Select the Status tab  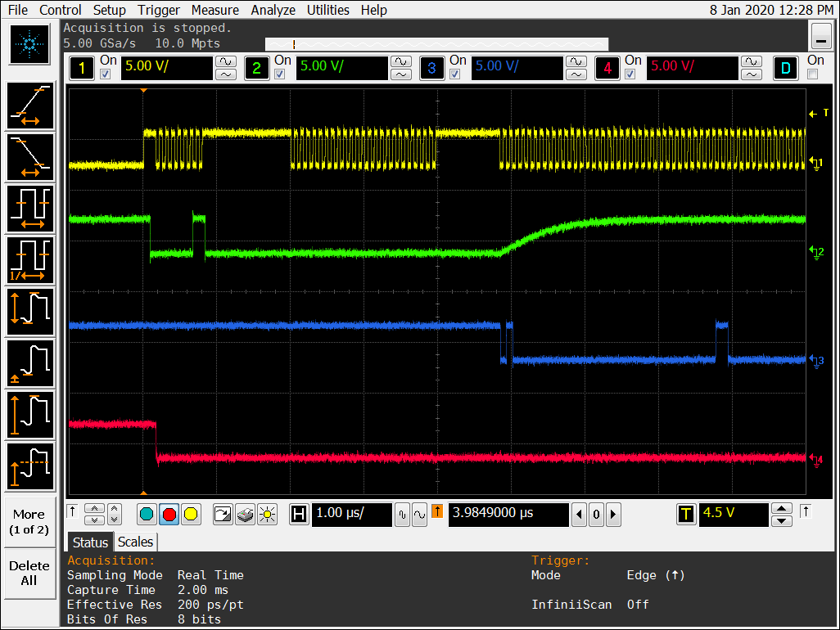(90, 542)
